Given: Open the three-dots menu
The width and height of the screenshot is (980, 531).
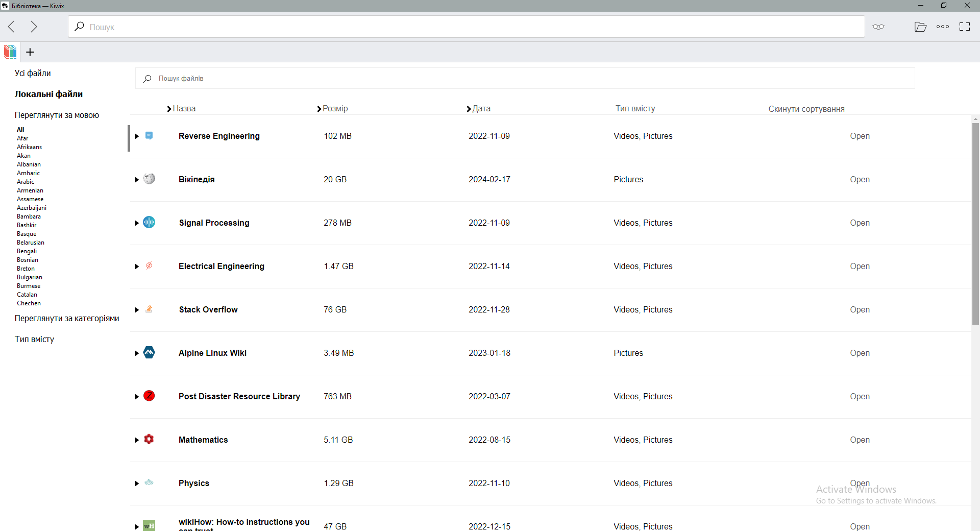Looking at the screenshot, I should (943, 27).
